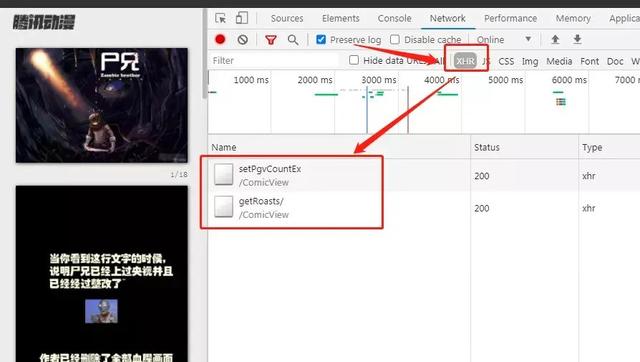Image resolution: width=640 pixels, height=362 pixels.
Task: Click the 200 status of setPgvCountEx
Action: click(482, 176)
